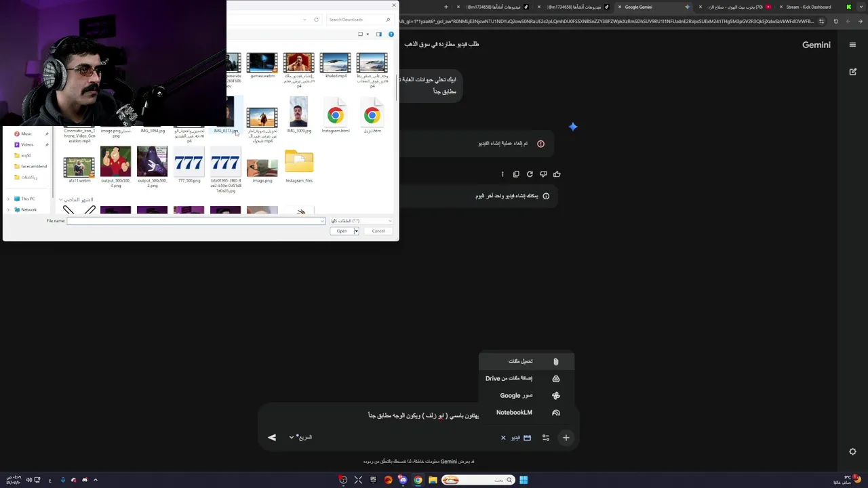
Task: Select the Music folder in navigation pane
Action: [x=26, y=134]
